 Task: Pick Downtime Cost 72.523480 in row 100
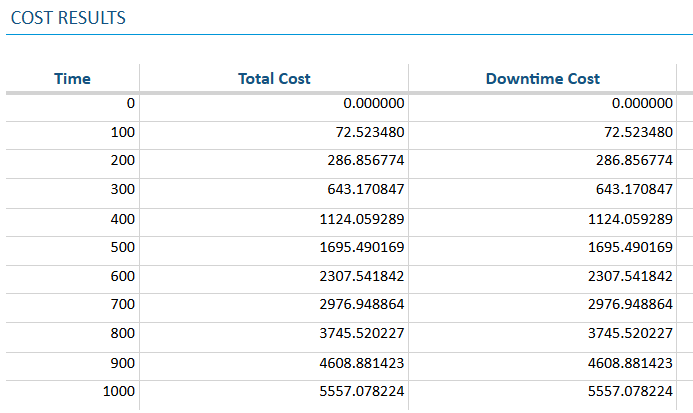(638, 132)
